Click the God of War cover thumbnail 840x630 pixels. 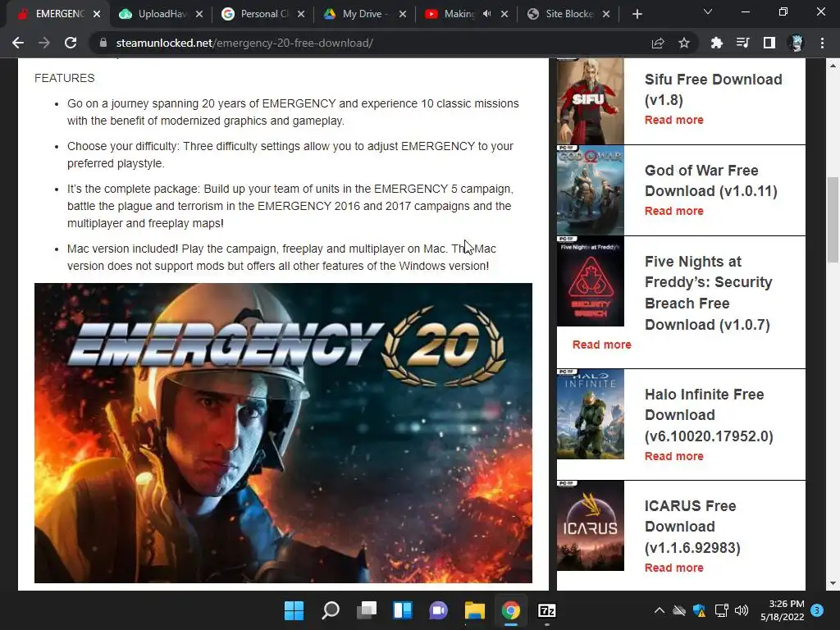(x=591, y=190)
